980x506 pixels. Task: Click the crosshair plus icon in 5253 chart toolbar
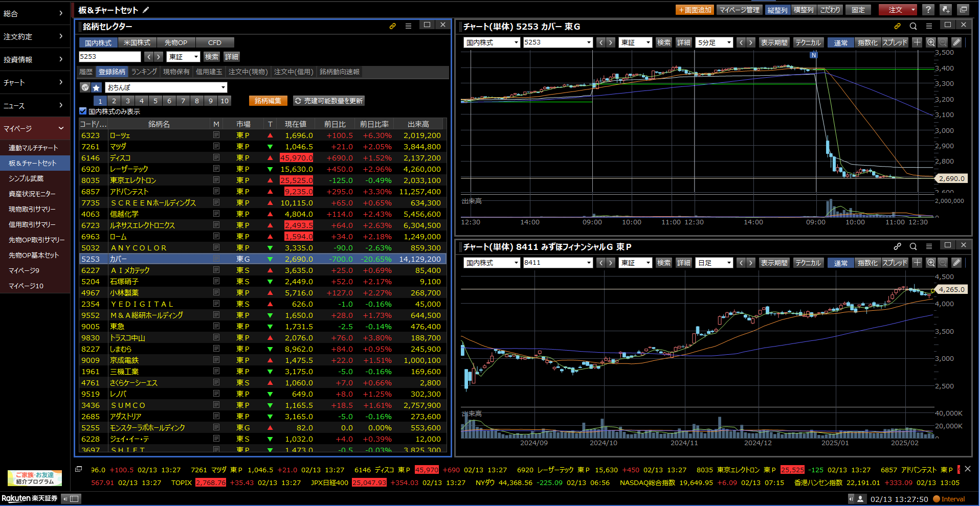917,42
